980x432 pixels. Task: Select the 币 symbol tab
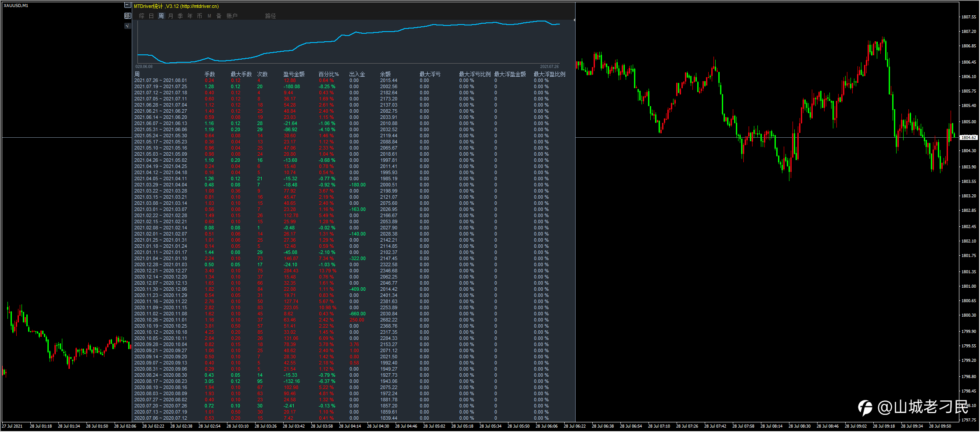(x=200, y=16)
